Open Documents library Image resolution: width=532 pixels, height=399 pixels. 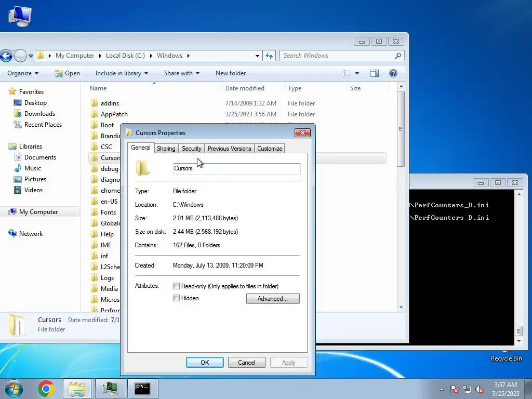pyautogui.click(x=40, y=157)
